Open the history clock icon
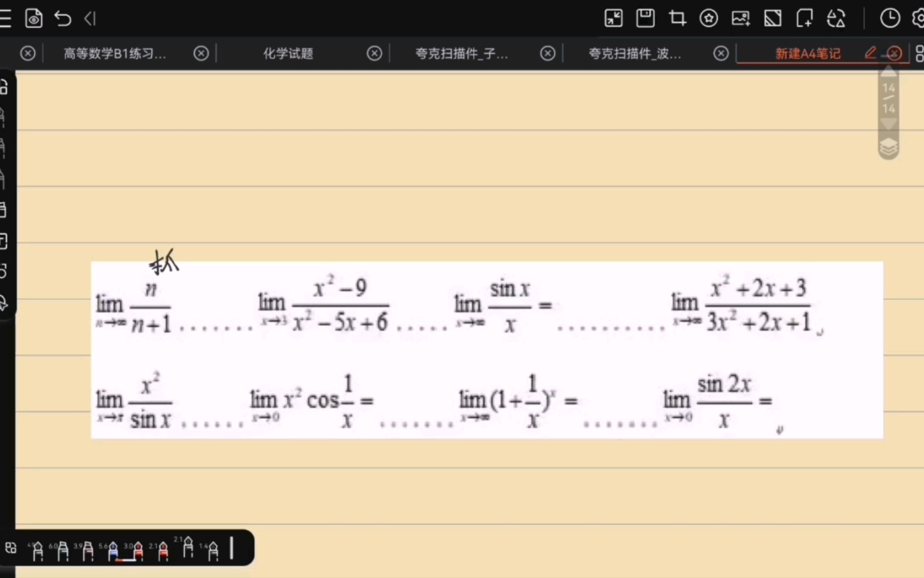 890,19
